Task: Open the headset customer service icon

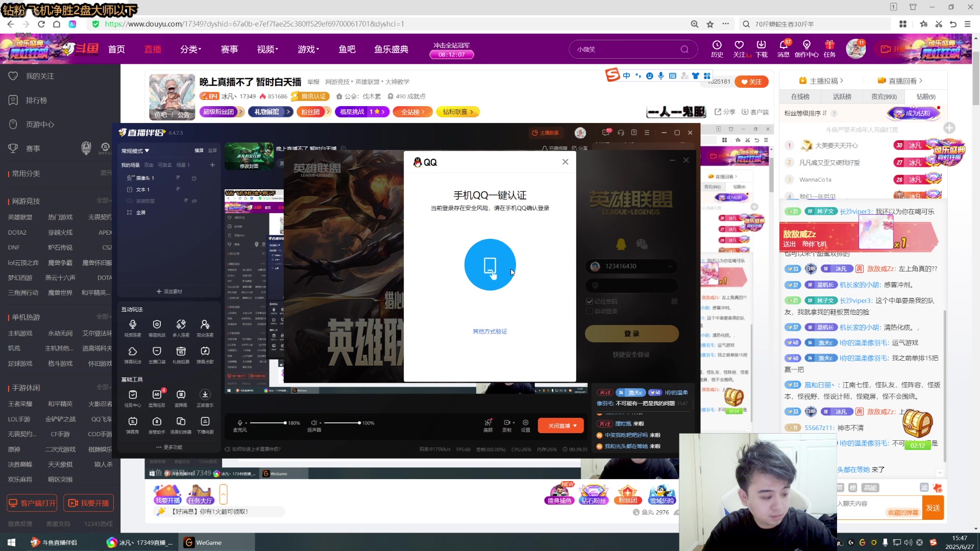Action: pyautogui.click(x=621, y=133)
